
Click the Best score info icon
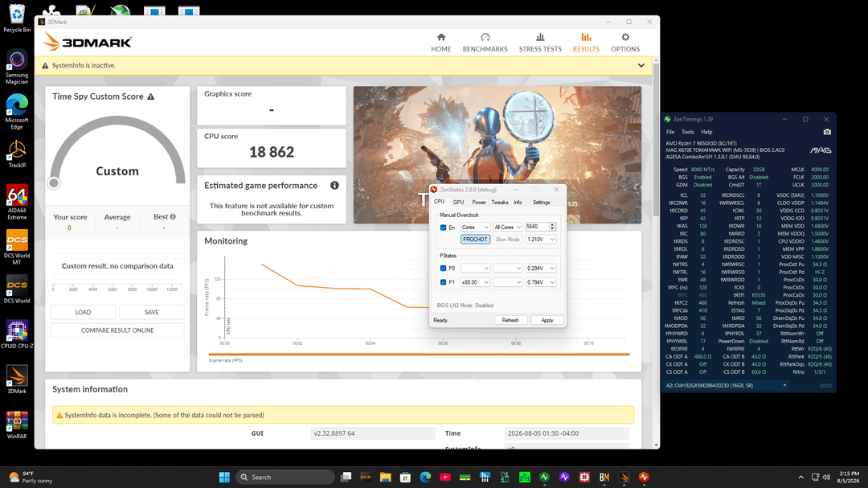pos(173,216)
